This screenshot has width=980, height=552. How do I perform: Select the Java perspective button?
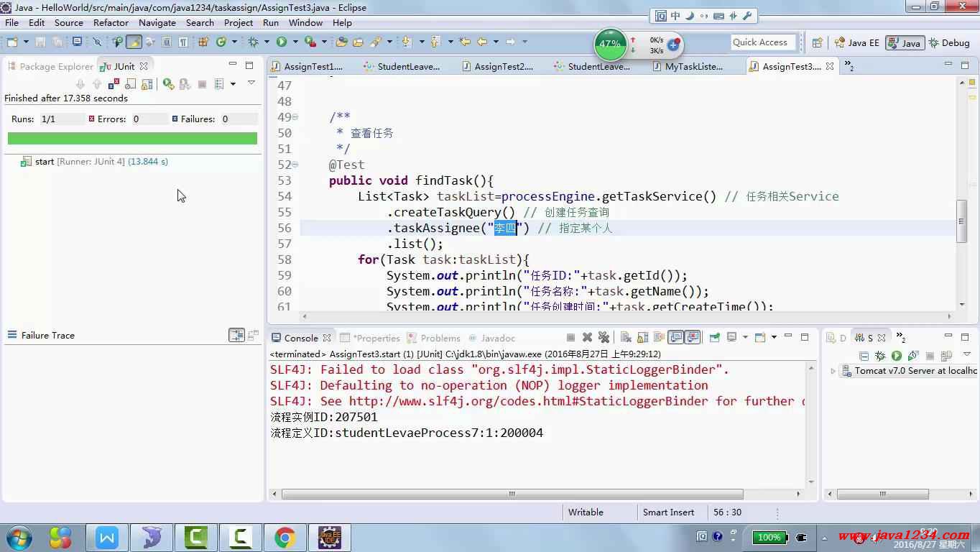click(905, 42)
